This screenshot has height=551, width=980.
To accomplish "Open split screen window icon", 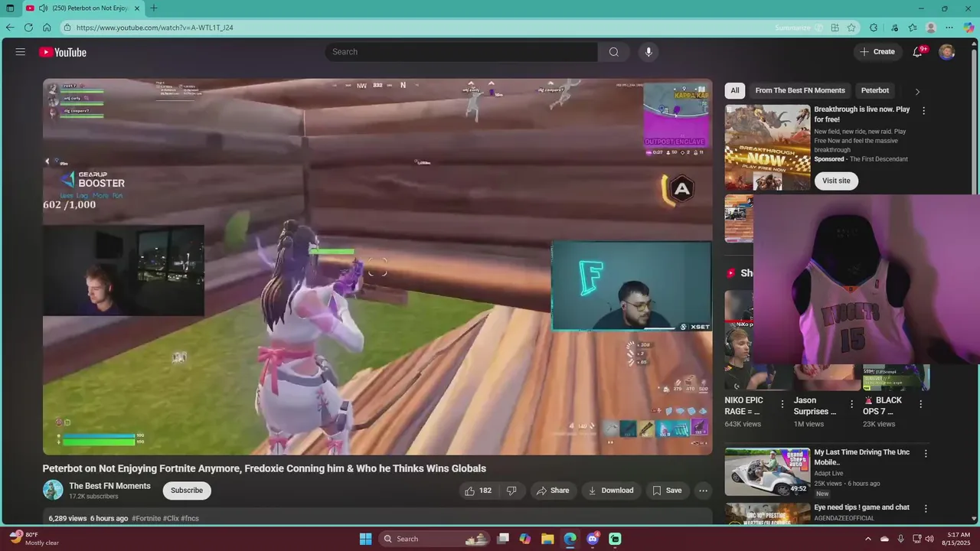I will pos(835,28).
